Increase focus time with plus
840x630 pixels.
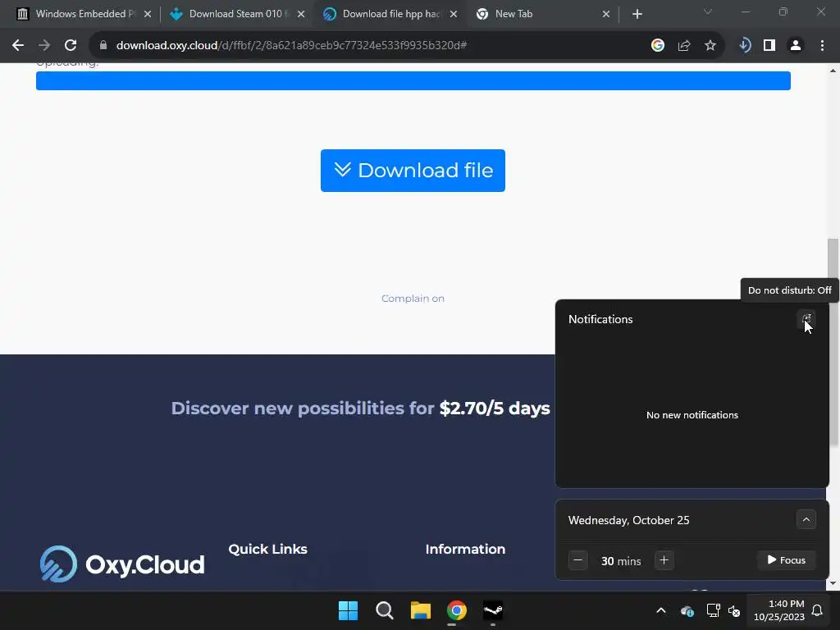664,560
